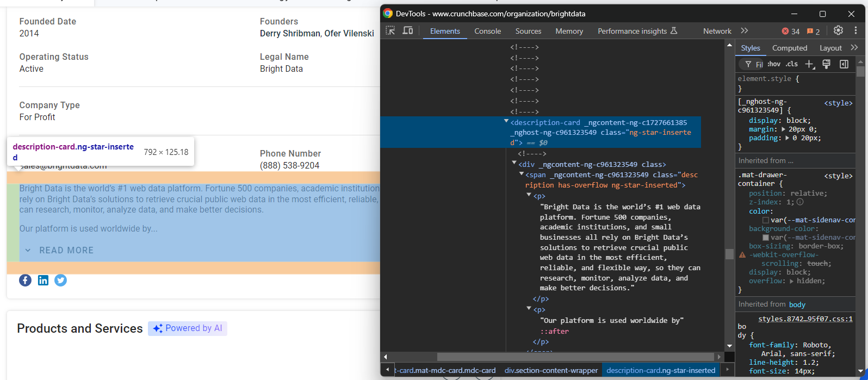868x380 pixels.
Task: Click the 2 issues orange badge
Action: coord(814,31)
